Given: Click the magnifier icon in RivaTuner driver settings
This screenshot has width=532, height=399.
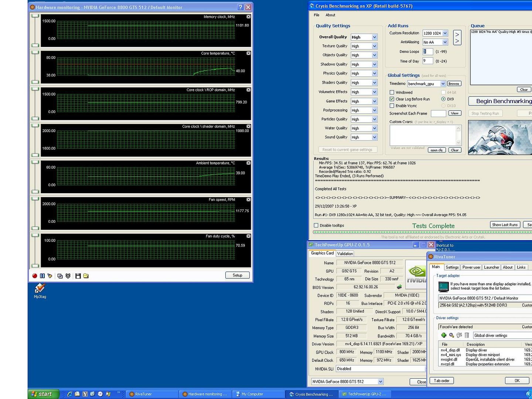Looking at the screenshot, I should pyautogui.click(x=451, y=335).
